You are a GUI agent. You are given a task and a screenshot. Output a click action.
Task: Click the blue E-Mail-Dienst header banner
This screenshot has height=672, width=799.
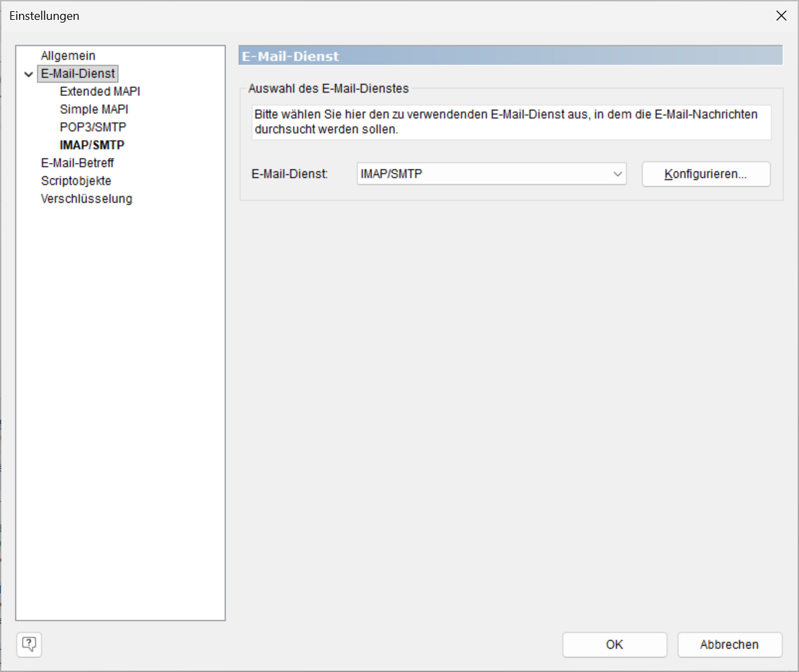tap(511, 56)
